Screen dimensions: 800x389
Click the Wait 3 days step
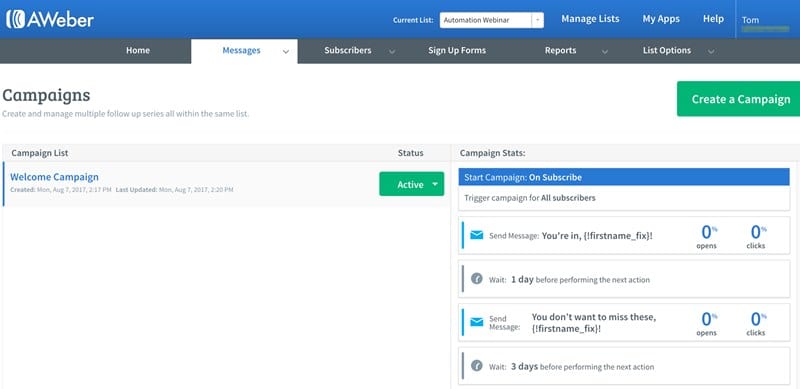pos(624,366)
